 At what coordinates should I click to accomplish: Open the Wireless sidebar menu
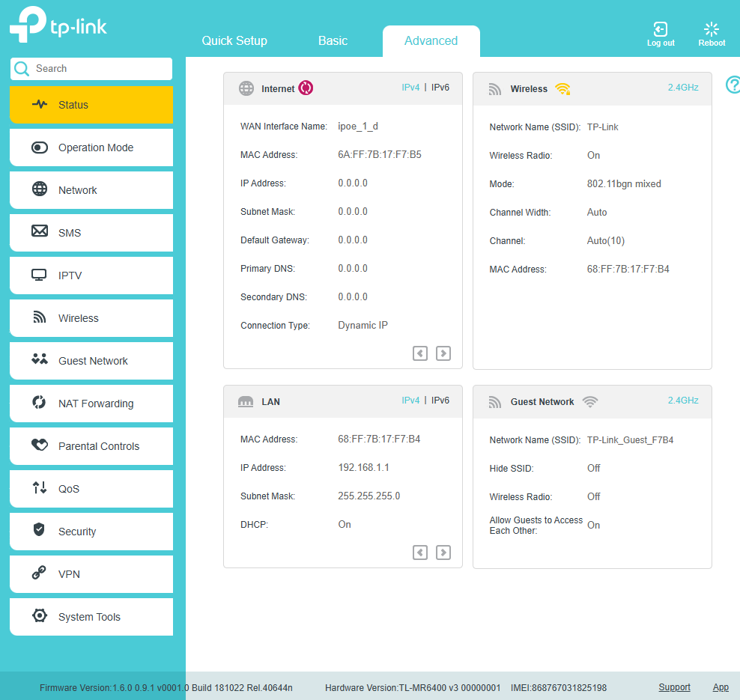(91, 318)
